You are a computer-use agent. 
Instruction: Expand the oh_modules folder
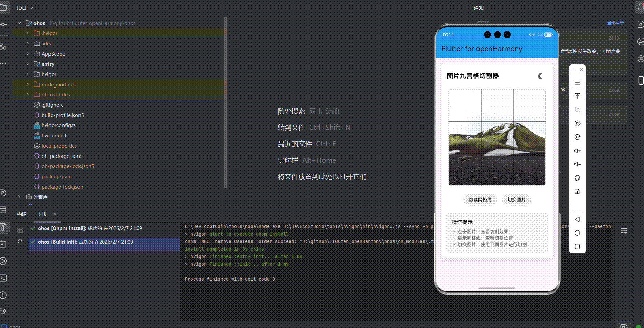[x=28, y=95]
